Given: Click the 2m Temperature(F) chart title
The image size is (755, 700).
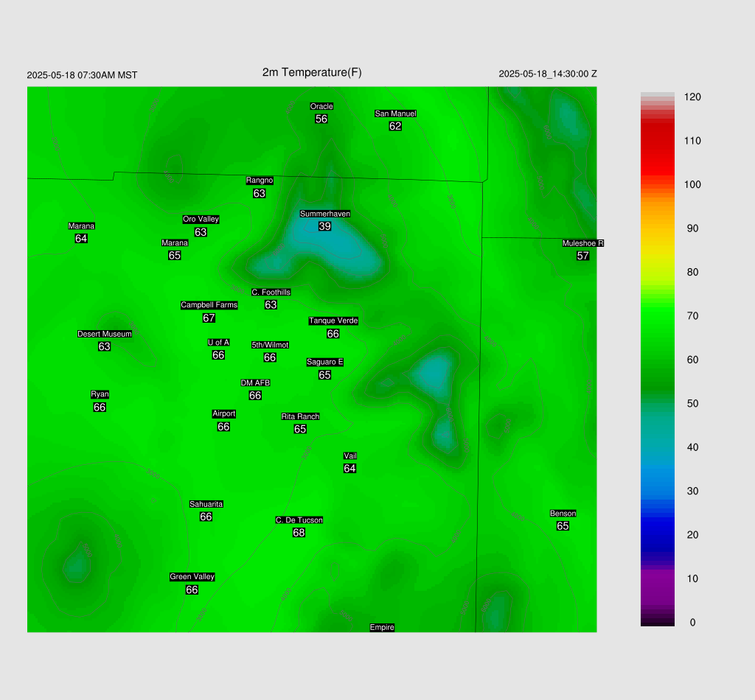Looking at the screenshot, I should point(312,72).
